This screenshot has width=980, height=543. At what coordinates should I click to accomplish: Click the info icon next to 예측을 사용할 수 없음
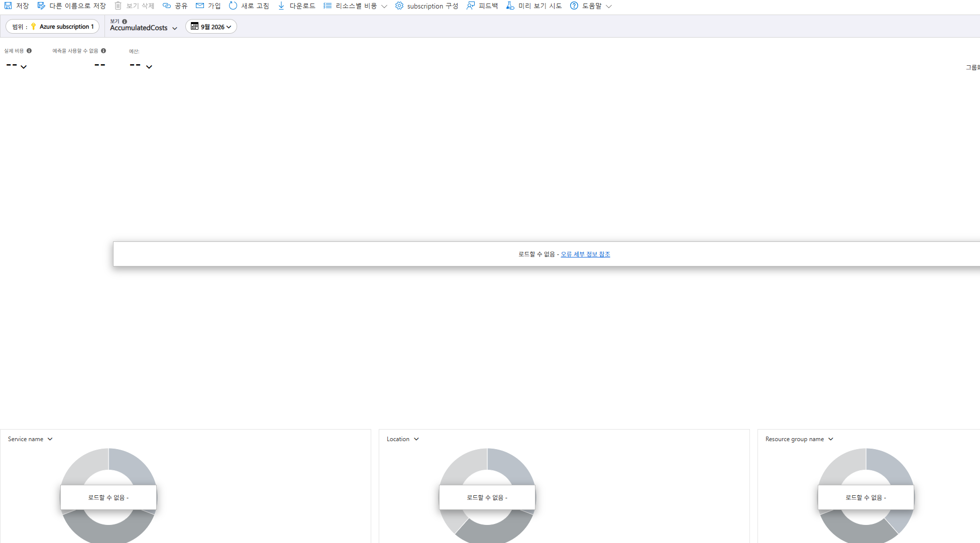point(103,51)
